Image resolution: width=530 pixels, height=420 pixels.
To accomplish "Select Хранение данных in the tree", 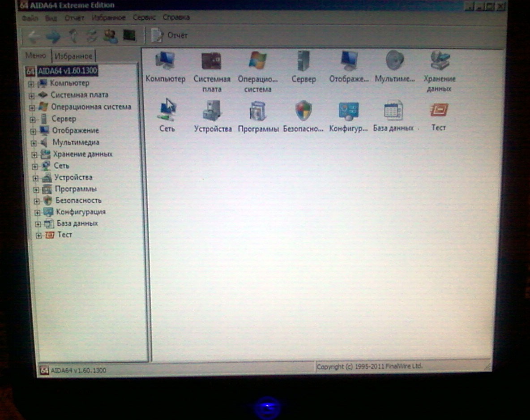I will pos(83,154).
